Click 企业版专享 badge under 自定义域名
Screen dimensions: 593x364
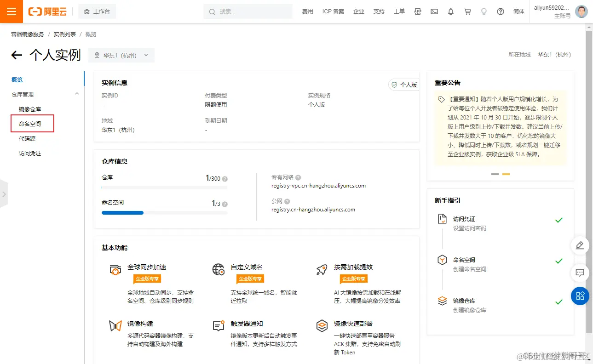tap(250, 279)
